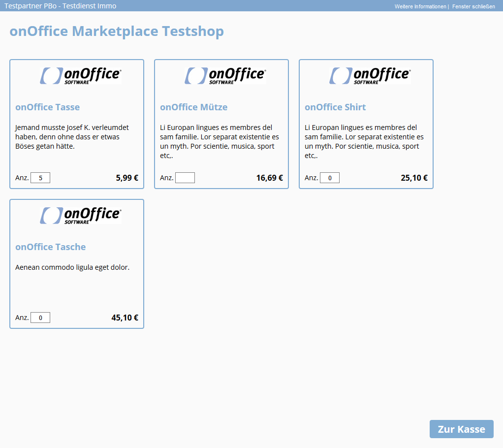This screenshot has height=448, width=503.
Task: Click the 25,10 € price
Action: point(414,178)
